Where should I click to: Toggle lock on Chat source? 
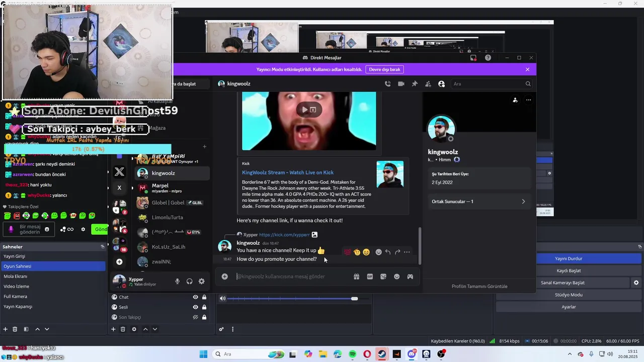point(204,297)
